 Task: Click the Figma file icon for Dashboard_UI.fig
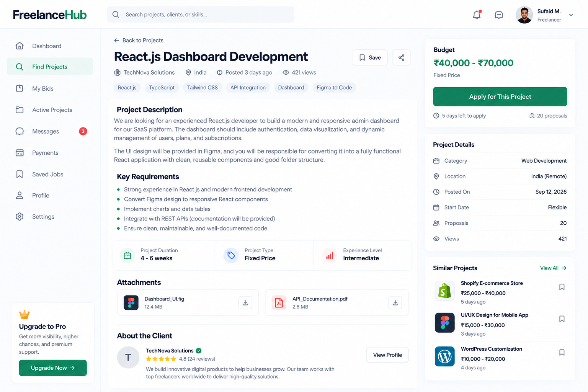(131, 302)
